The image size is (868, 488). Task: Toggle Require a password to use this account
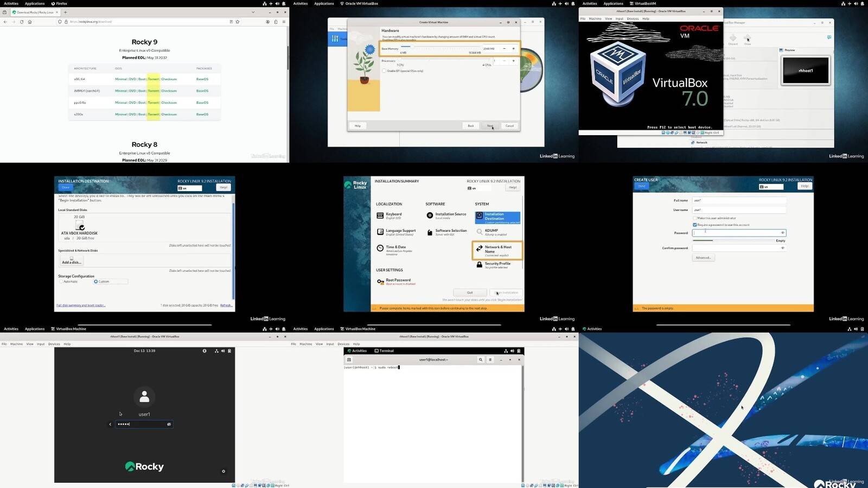coord(695,225)
